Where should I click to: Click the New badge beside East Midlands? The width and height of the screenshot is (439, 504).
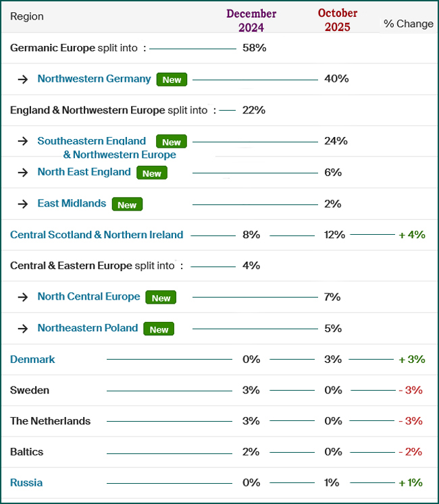point(127,204)
